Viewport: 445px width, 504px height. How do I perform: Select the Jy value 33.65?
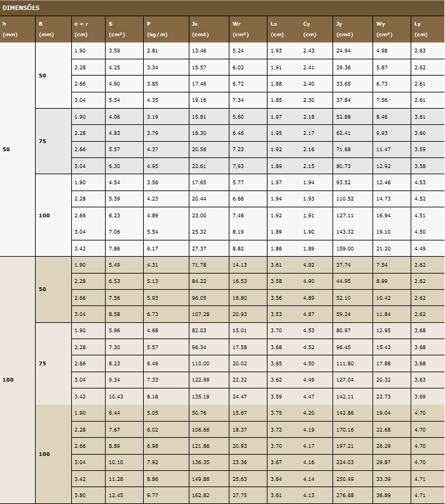pyautogui.click(x=343, y=84)
